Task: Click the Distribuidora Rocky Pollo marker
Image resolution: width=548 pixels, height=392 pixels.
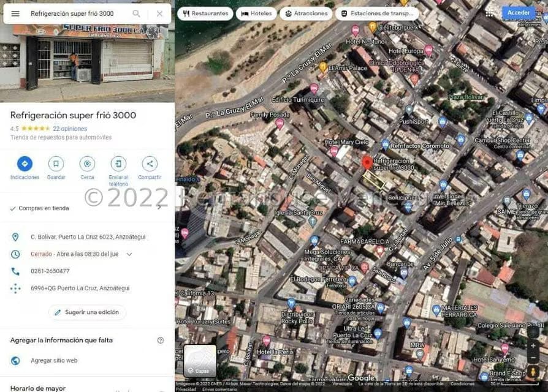Action: [x=291, y=303]
